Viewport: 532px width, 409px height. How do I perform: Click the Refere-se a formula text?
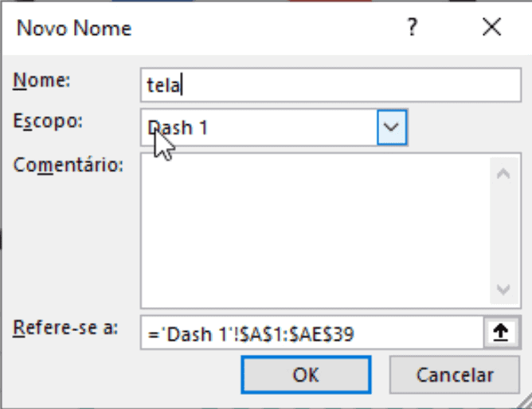[x=252, y=334]
